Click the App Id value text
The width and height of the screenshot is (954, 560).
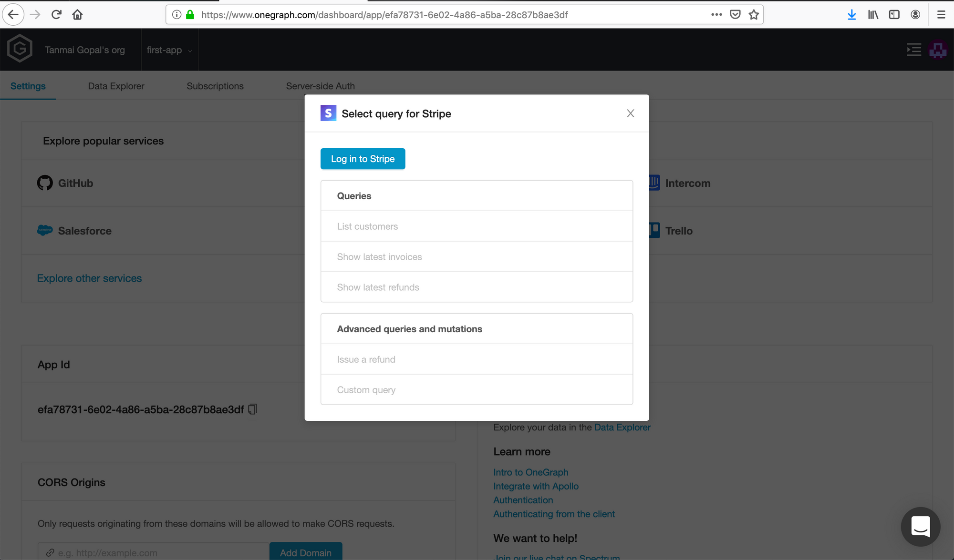coord(141,409)
